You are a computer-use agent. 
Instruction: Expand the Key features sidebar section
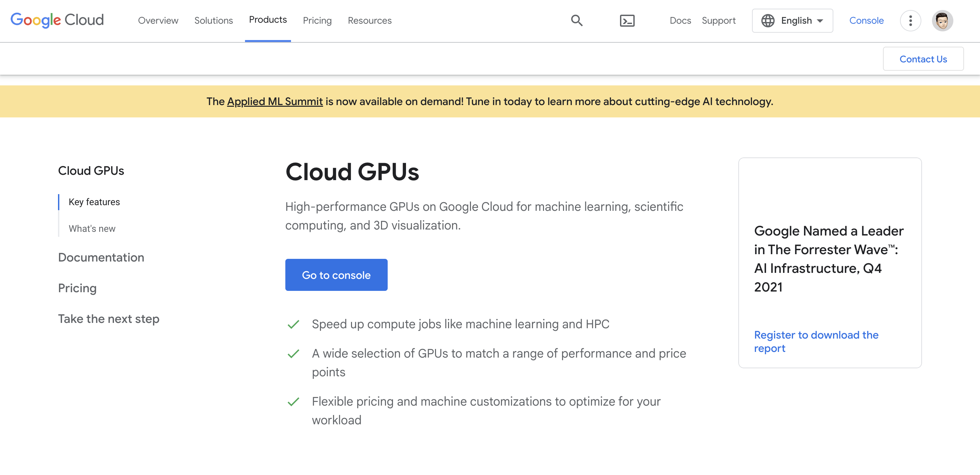(94, 201)
